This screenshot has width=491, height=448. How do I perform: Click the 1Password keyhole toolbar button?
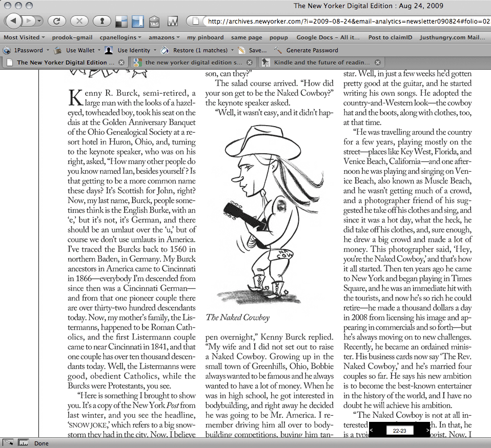tap(102, 21)
